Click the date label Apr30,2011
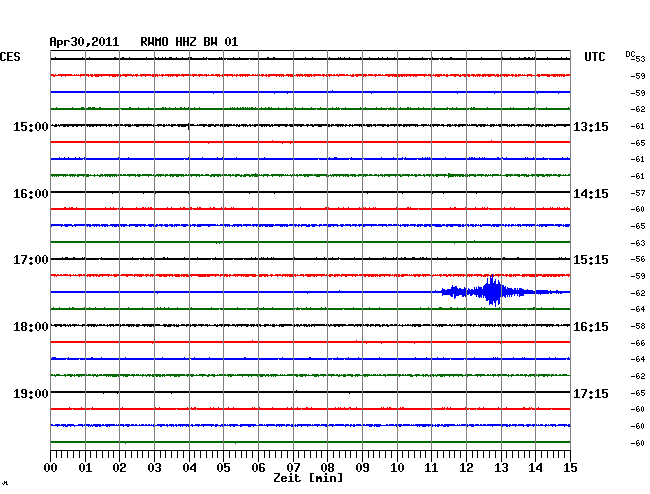This screenshot has height=494, width=650. (84, 42)
